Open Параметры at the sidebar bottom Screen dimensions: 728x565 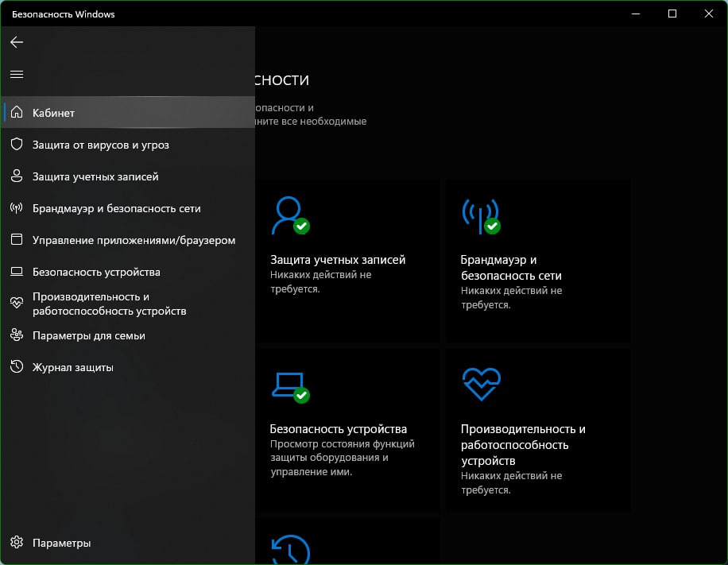point(128,543)
